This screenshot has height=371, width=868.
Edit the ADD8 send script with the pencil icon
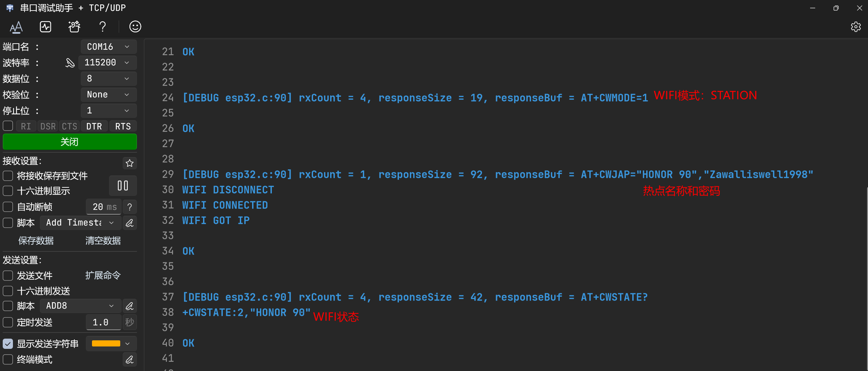[129, 306]
